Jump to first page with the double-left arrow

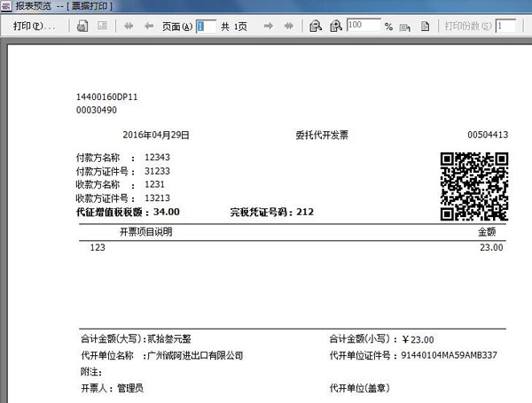(129, 27)
